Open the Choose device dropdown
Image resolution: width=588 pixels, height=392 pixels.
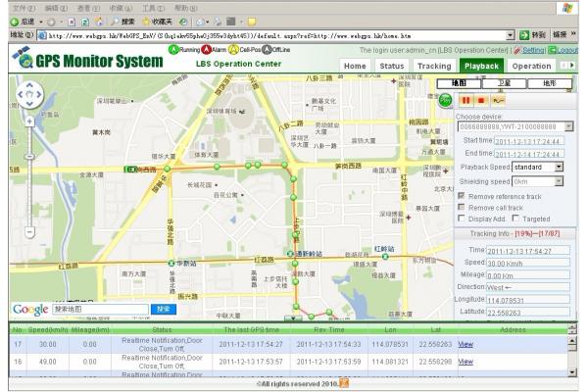(x=568, y=126)
